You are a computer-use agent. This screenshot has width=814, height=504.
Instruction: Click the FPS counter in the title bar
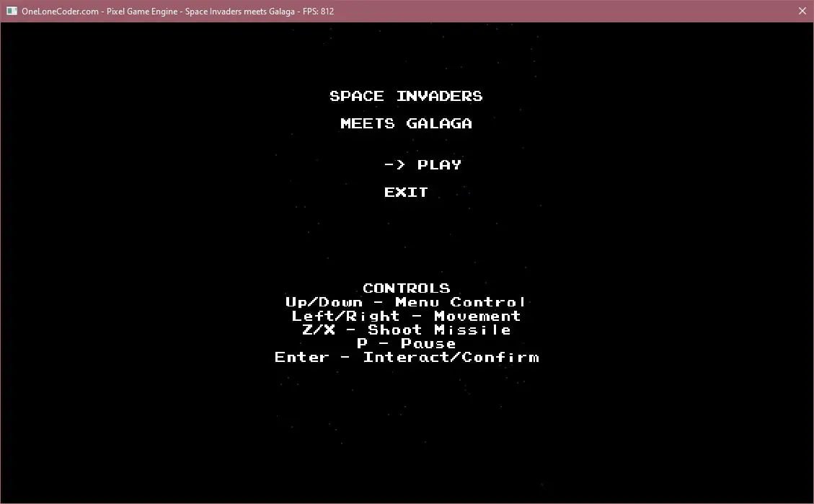[x=317, y=11]
